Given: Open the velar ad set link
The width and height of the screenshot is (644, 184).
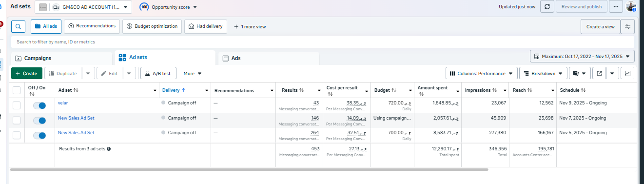Looking at the screenshot, I should coord(63,103).
